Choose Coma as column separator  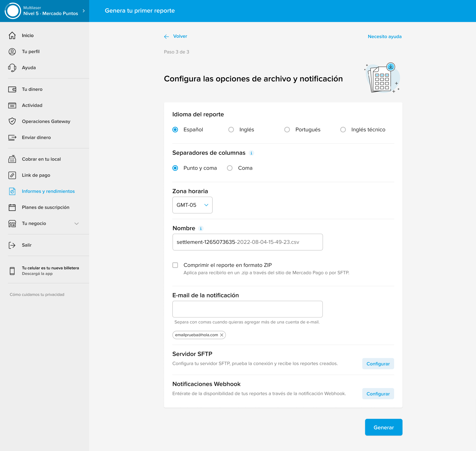click(230, 168)
